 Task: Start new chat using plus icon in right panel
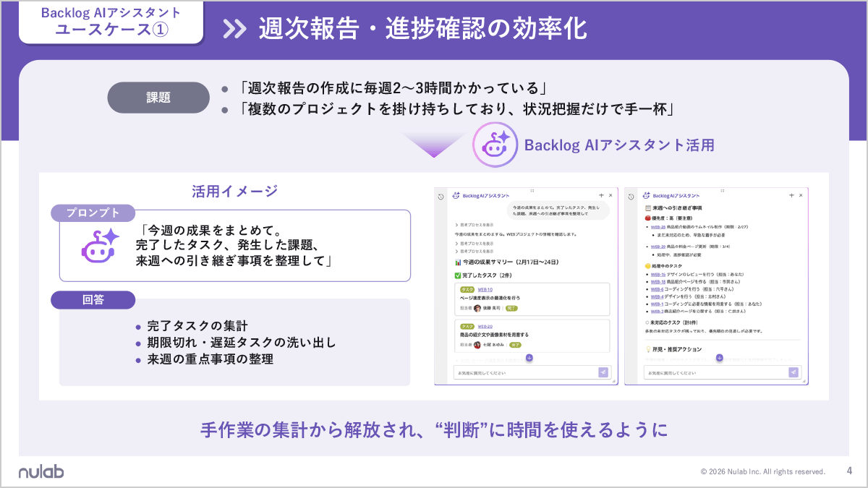(x=791, y=194)
